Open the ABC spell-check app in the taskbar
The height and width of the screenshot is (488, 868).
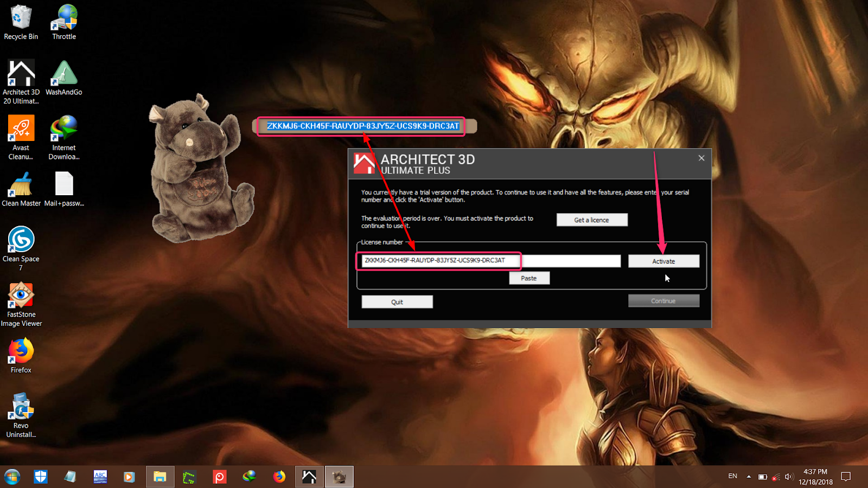tap(100, 477)
